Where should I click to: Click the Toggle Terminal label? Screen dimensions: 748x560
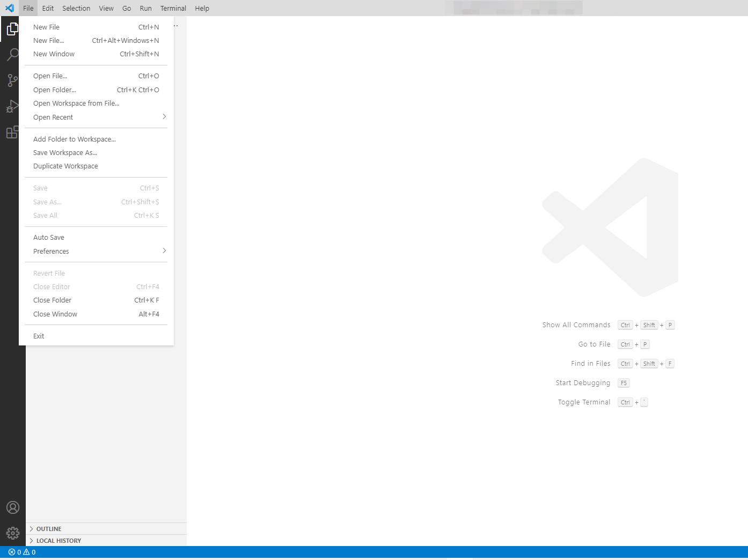pos(584,402)
